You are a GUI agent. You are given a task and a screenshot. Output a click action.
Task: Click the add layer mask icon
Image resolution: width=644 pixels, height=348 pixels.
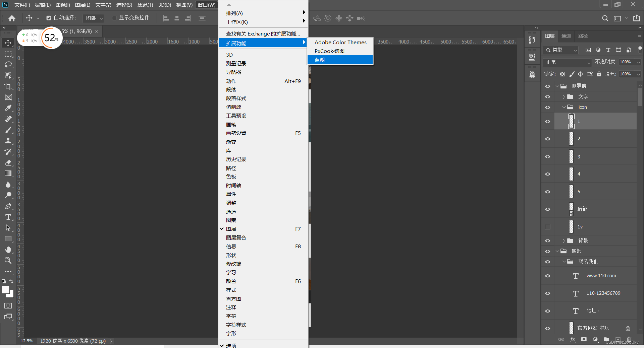(584, 339)
